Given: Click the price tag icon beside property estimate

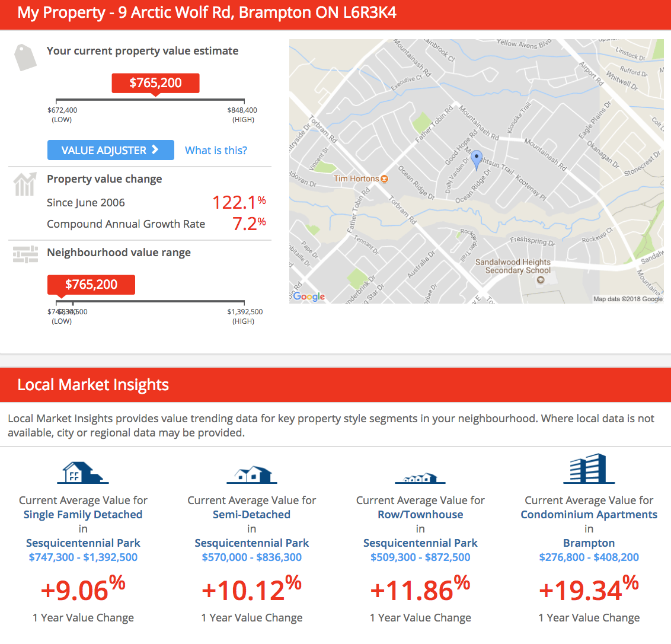Looking at the screenshot, I should (x=25, y=58).
